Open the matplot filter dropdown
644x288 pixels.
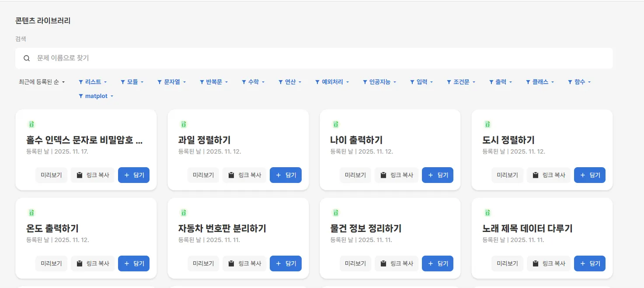click(96, 96)
